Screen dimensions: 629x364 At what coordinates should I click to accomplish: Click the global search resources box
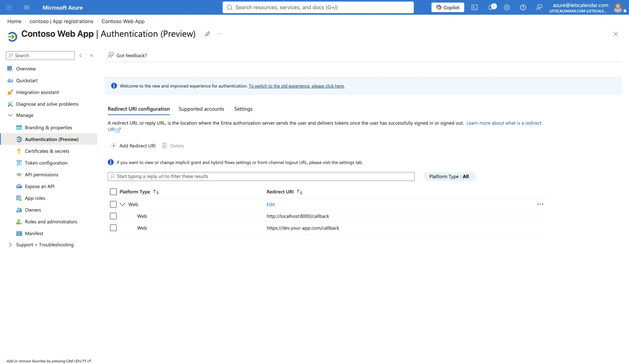[x=318, y=7]
